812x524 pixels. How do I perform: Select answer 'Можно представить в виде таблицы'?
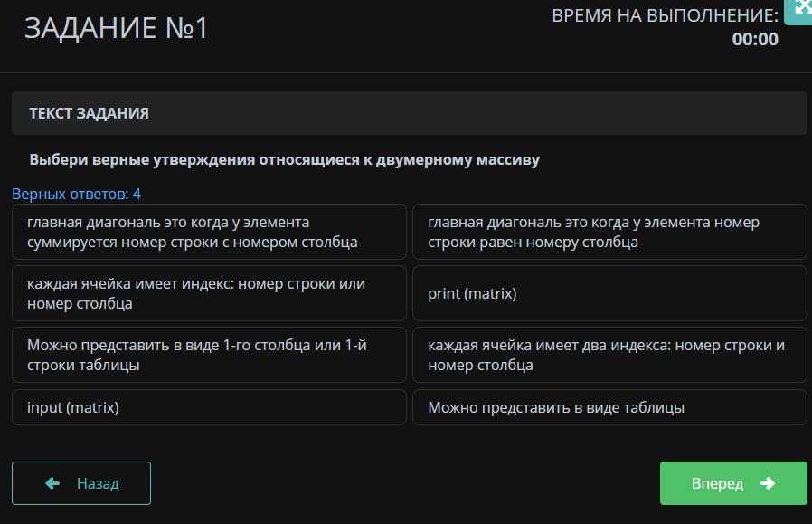(609, 407)
